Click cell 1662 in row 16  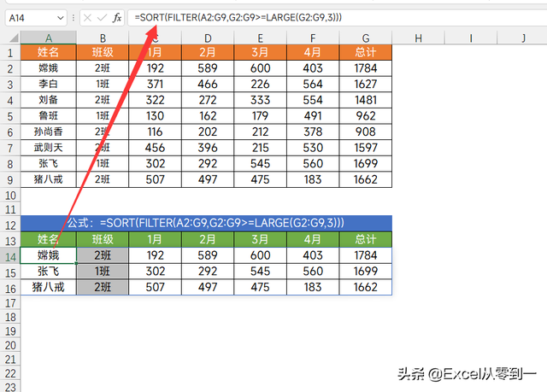pyautogui.click(x=366, y=287)
